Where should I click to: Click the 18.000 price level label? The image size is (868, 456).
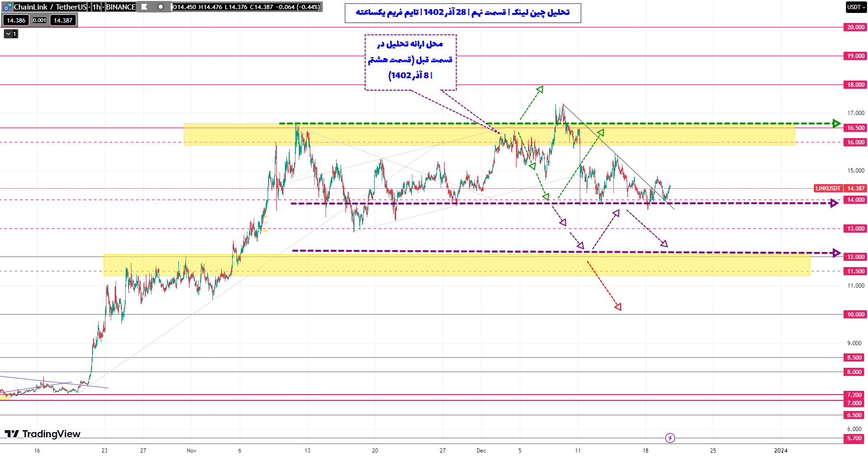(x=856, y=85)
